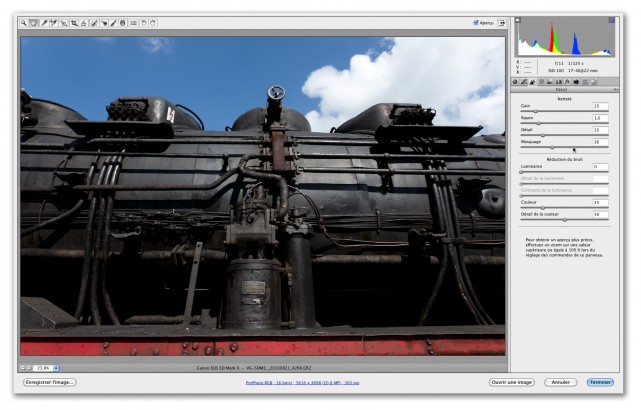Select the Zoom tool
This screenshot has height=410, width=641.
(24, 23)
